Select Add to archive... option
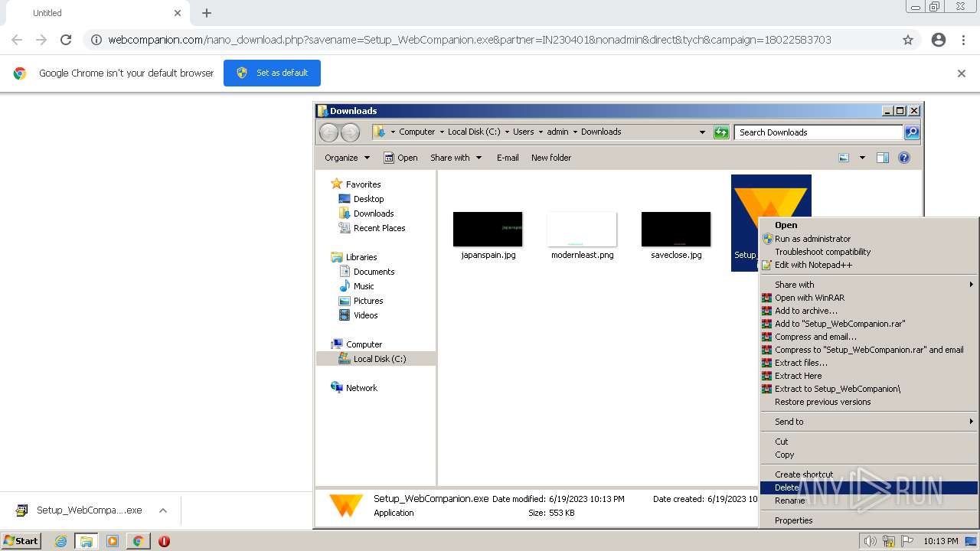The width and height of the screenshot is (980, 551). [869, 311]
